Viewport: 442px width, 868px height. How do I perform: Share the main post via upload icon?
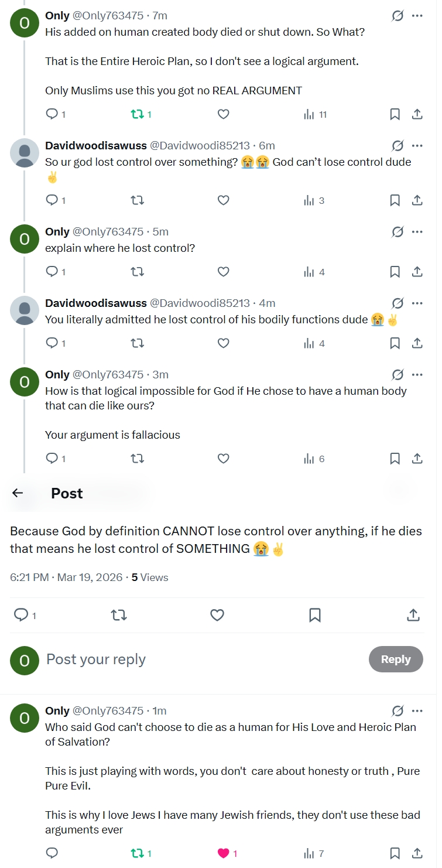pos(413,615)
